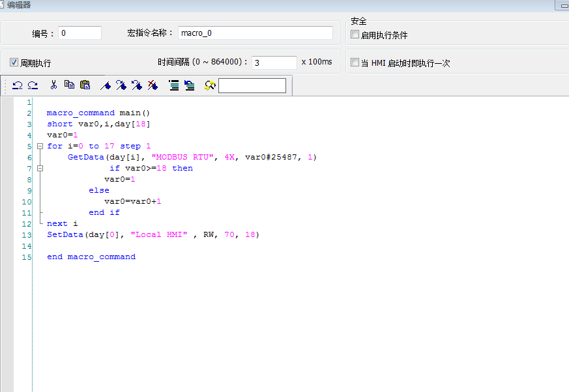Viewport: 569px width, 392px height.
Task: Click the outline/indent lines toolbar icon
Action: point(174,85)
